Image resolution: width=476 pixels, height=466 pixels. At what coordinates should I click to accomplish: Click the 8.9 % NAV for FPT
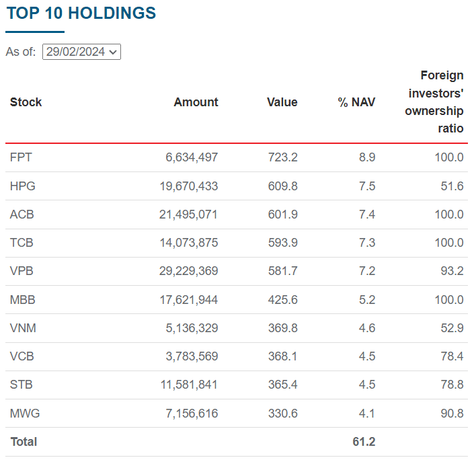click(367, 157)
